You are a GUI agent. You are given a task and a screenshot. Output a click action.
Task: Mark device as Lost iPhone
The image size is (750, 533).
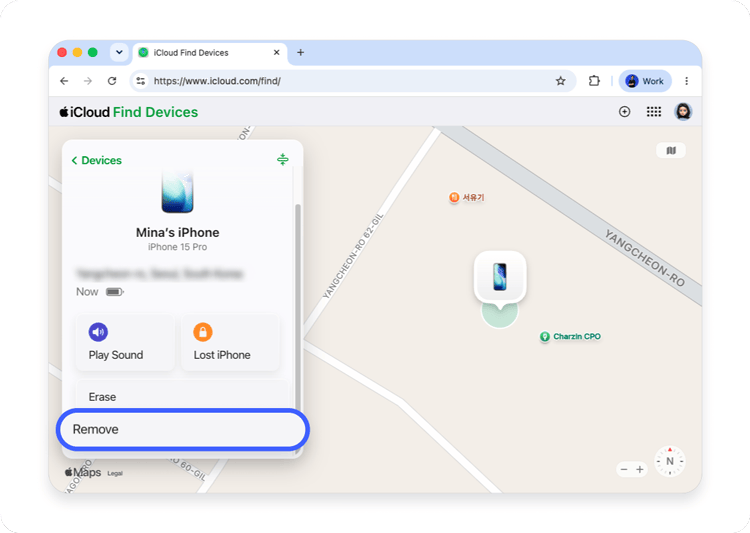click(231, 342)
